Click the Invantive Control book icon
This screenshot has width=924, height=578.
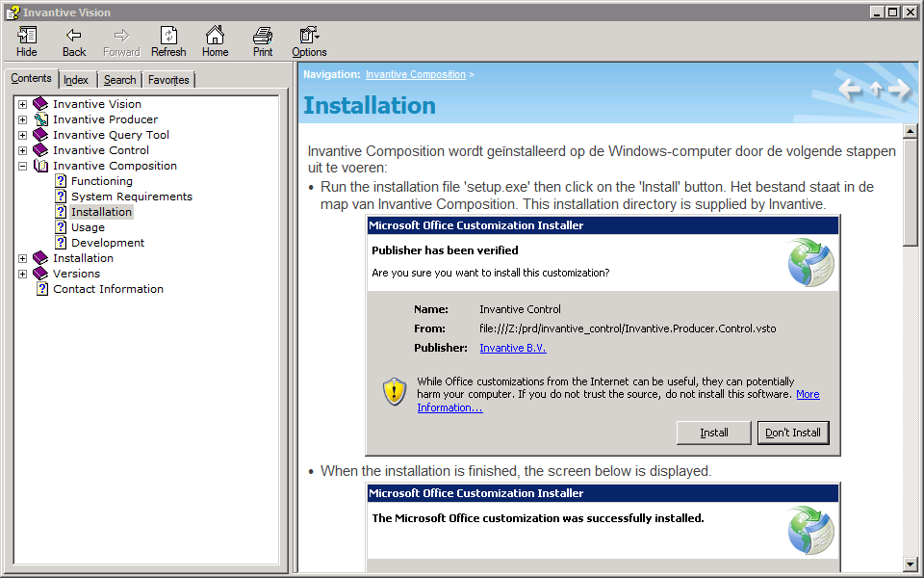40,150
